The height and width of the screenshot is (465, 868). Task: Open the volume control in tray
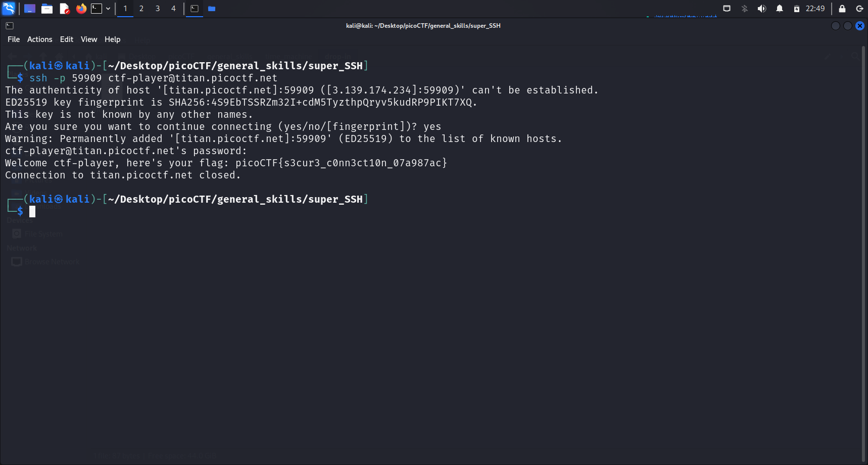pos(762,9)
